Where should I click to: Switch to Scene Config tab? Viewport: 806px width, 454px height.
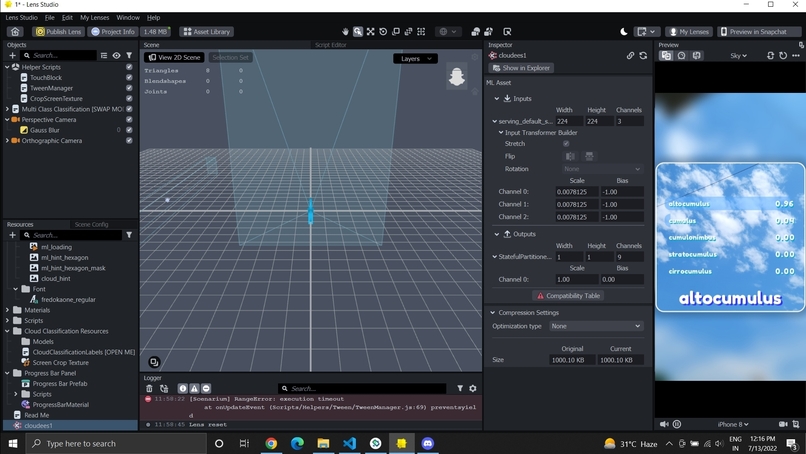point(91,224)
